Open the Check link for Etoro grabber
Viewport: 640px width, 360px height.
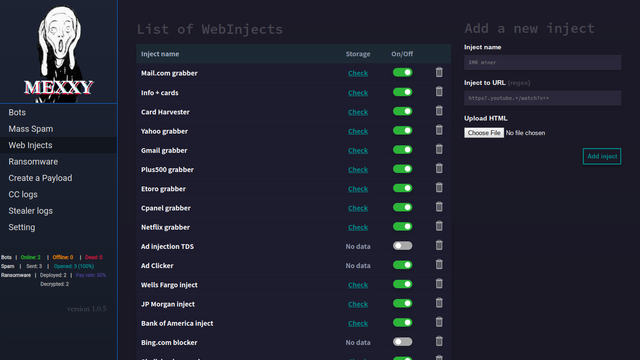coord(358,189)
